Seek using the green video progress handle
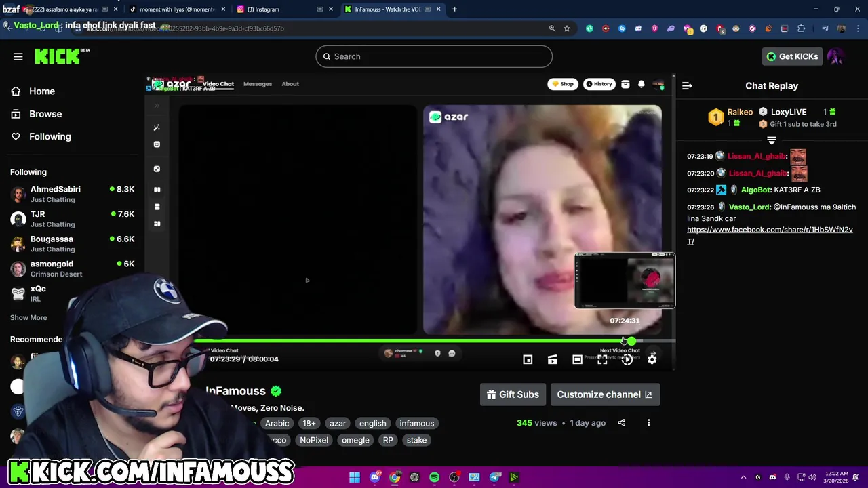Viewport: 868px width, 488px height. click(x=632, y=341)
